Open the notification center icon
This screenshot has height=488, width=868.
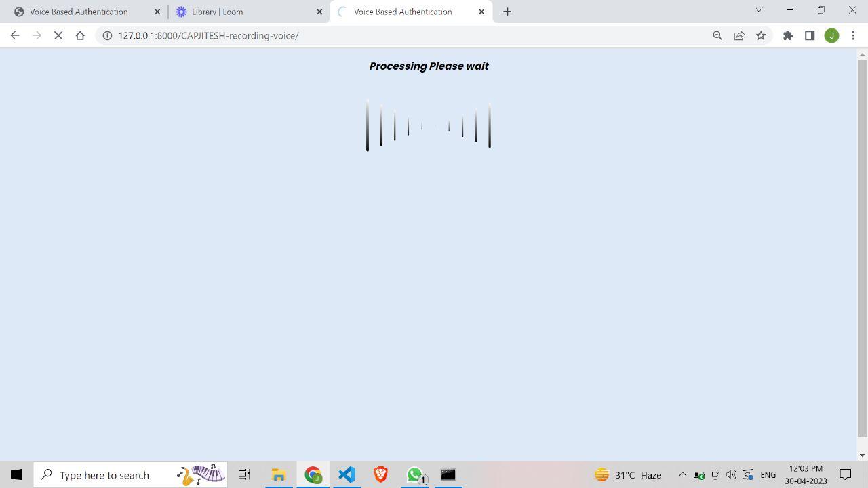(846, 474)
